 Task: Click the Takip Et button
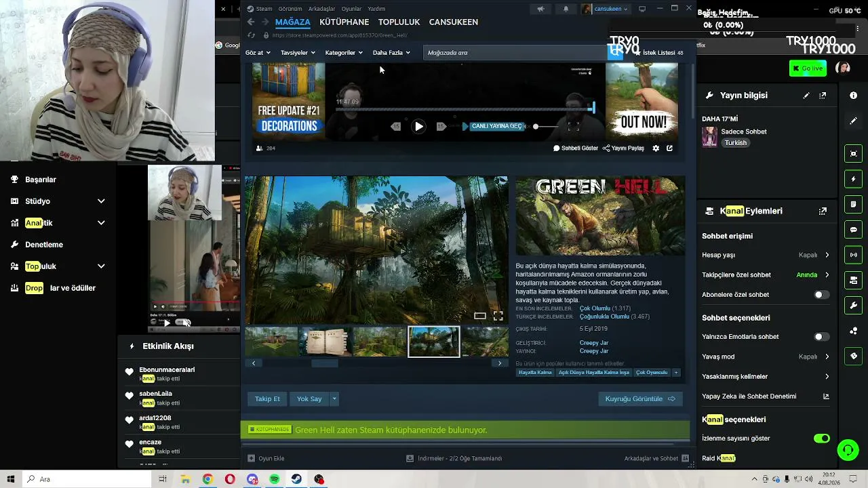click(267, 399)
